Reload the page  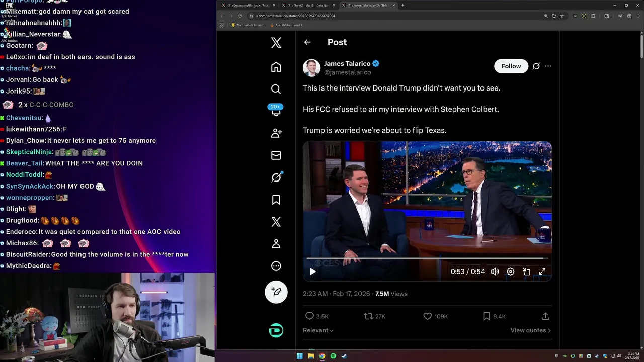[x=240, y=16]
